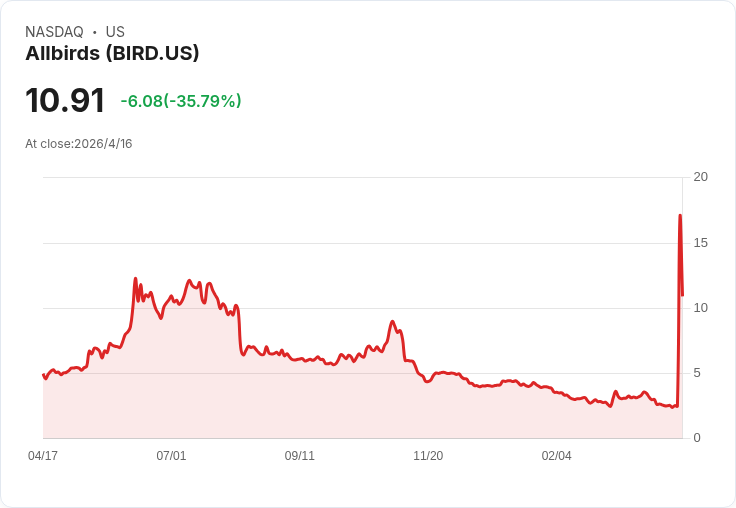The width and height of the screenshot is (736, 508).
Task: Click the NASDAQ exchange label
Action: coord(54,32)
